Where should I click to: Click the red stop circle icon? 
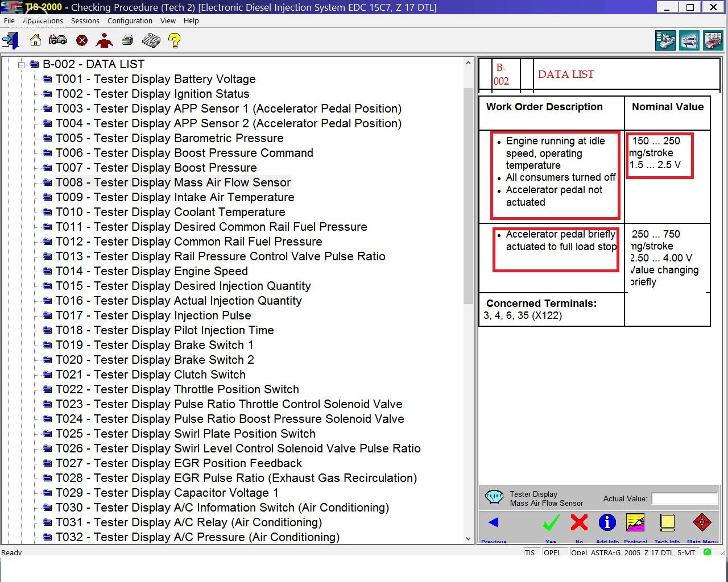coord(82,40)
